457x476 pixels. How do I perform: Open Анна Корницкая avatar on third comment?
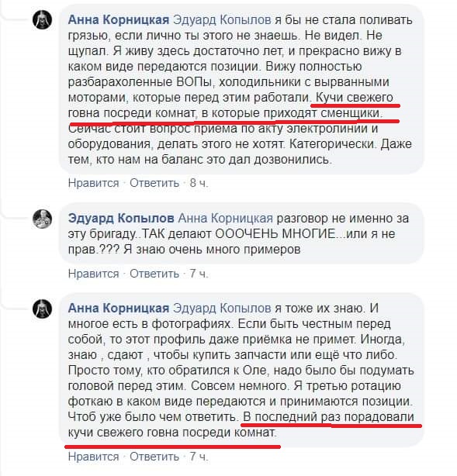click(x=42, y=309)
